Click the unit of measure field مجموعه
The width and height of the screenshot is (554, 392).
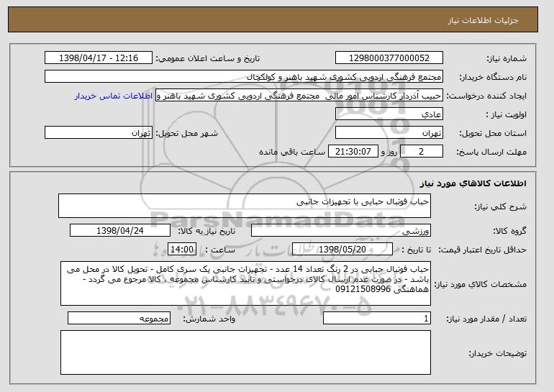click(x=119, y=318)
